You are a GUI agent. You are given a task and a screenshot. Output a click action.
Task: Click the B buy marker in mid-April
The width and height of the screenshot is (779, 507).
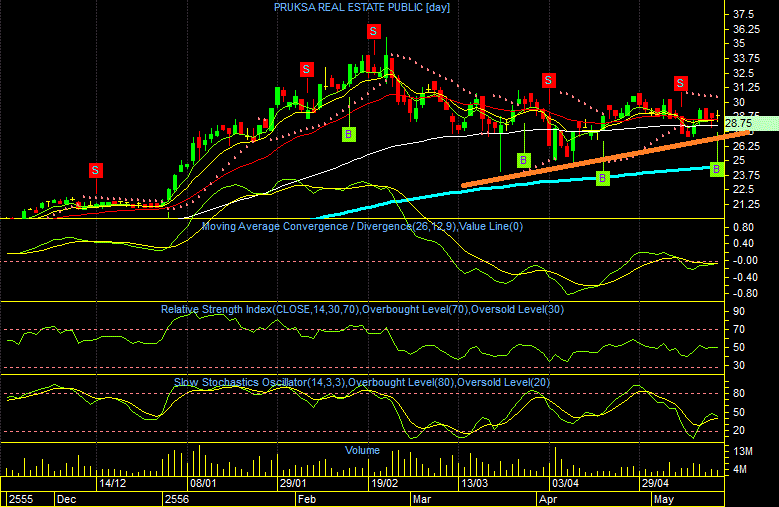pyautogui.click(x=603, y=178)
